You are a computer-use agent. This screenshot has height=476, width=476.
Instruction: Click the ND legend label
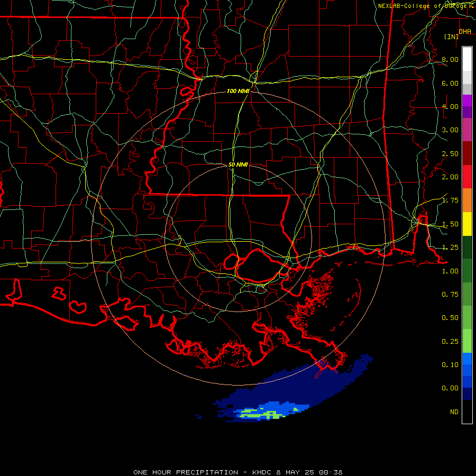click(x=454, y=412)
